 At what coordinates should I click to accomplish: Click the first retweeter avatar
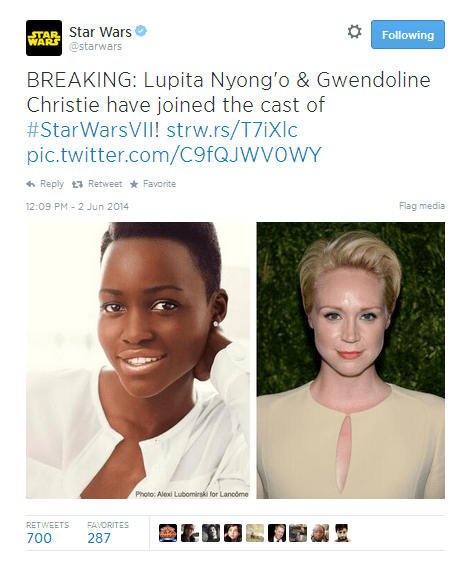point(168,533)
